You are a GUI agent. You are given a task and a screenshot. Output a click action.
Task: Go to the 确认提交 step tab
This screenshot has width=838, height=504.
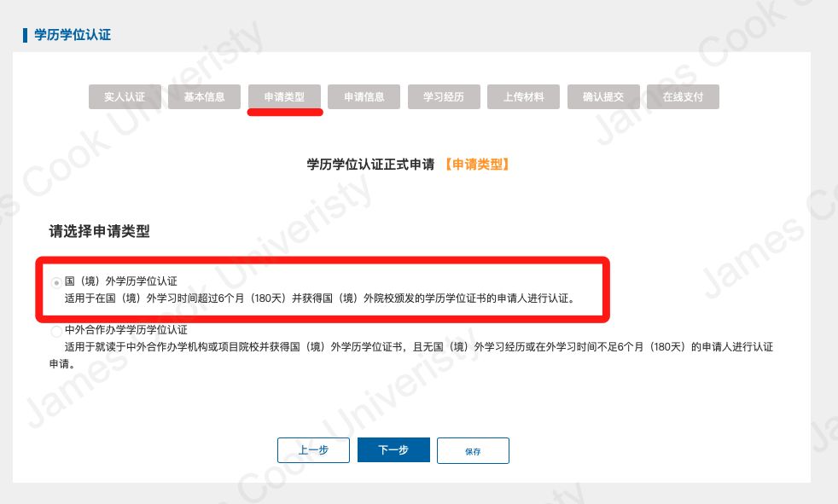pos(603,96)
